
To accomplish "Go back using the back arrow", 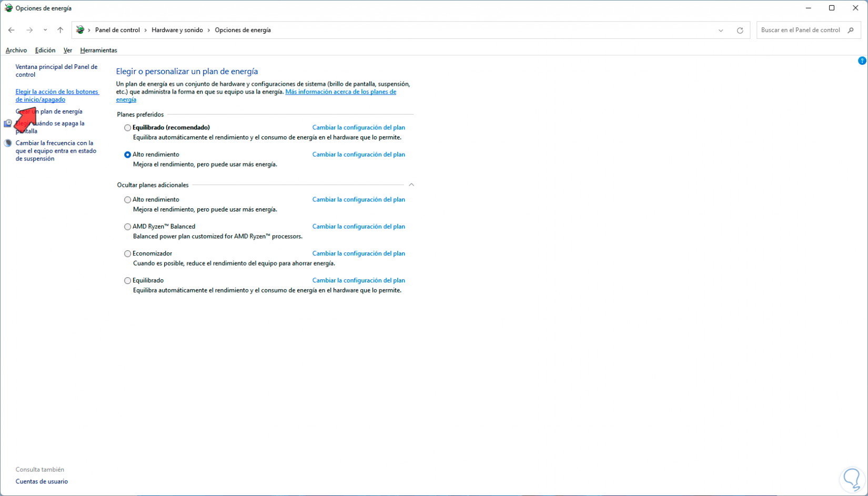I will (12, 30).
